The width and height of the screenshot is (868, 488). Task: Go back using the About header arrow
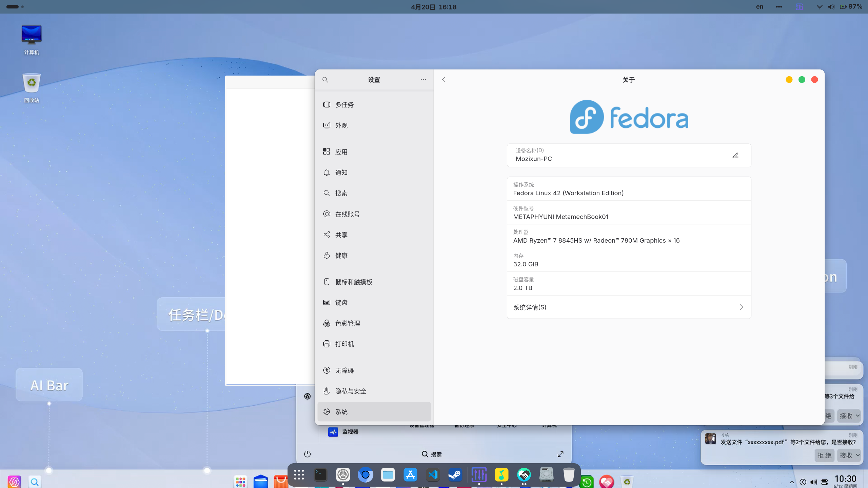(443, 80)
